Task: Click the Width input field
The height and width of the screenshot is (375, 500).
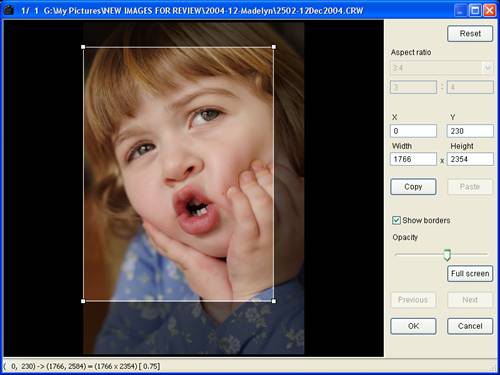Action: (x=413, y=159)
